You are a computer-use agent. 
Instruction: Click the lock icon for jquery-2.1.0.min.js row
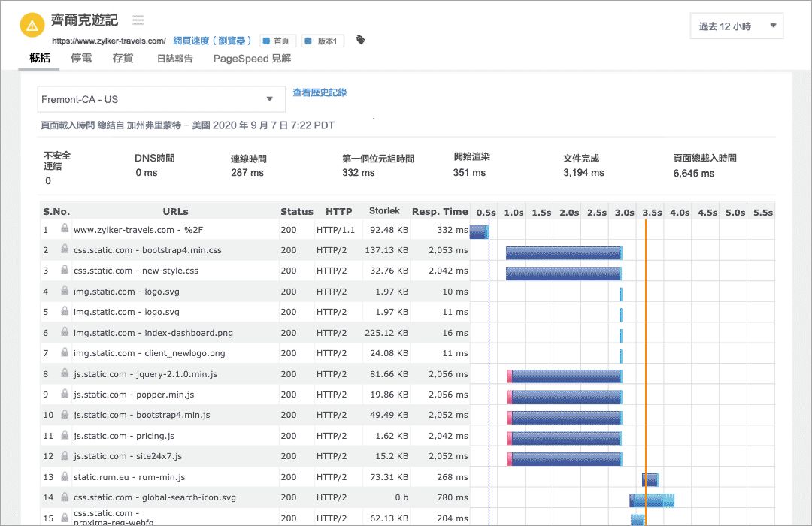point(65,373)
